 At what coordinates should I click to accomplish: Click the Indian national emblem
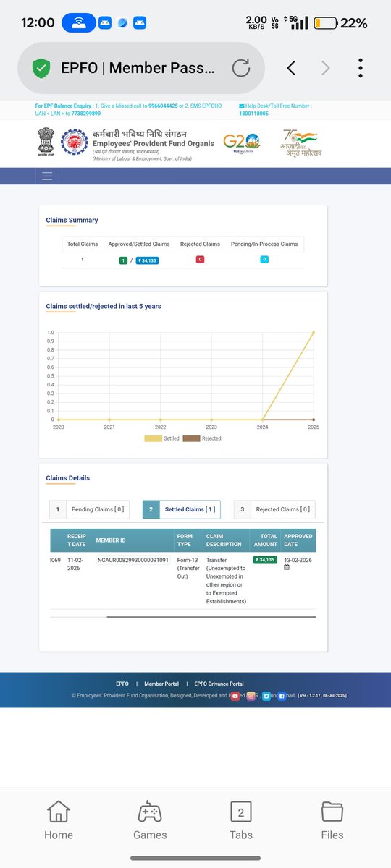(45, 142)
